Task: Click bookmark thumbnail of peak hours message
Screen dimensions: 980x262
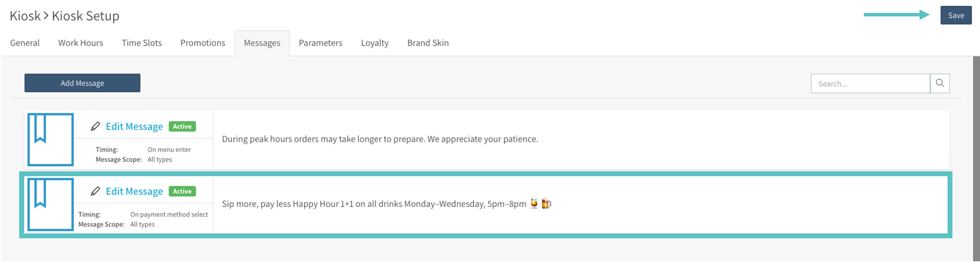Action: click(51, 139)
